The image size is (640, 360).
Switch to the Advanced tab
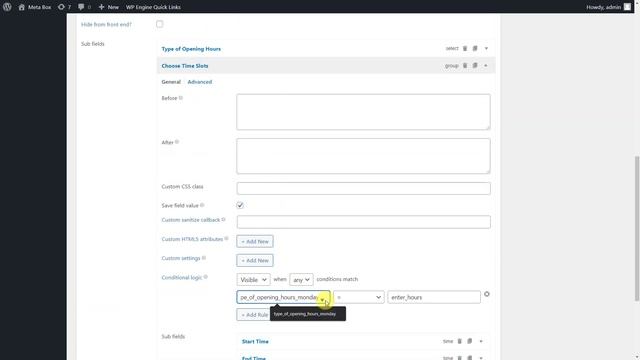[x=200, y=82]
